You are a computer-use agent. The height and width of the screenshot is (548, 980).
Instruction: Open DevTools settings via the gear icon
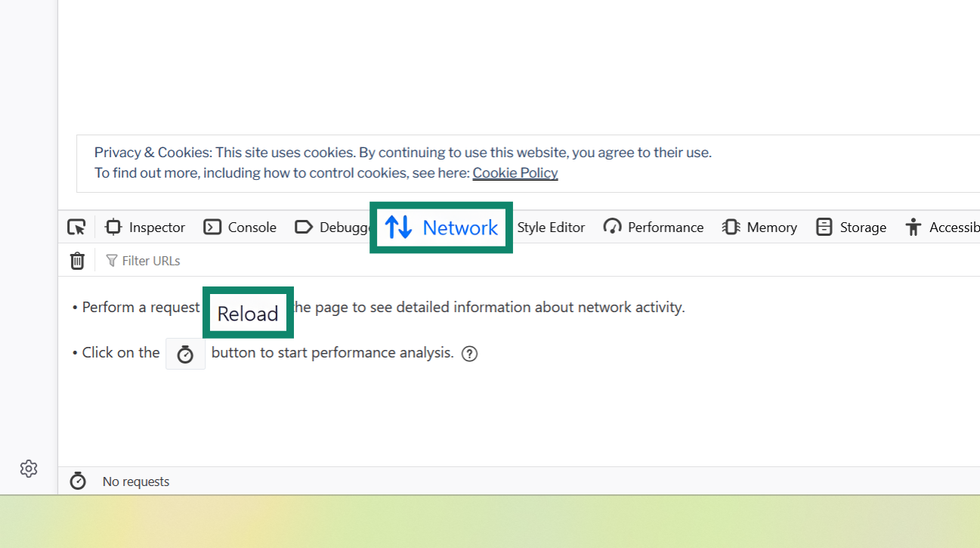(x=28, y=469)
